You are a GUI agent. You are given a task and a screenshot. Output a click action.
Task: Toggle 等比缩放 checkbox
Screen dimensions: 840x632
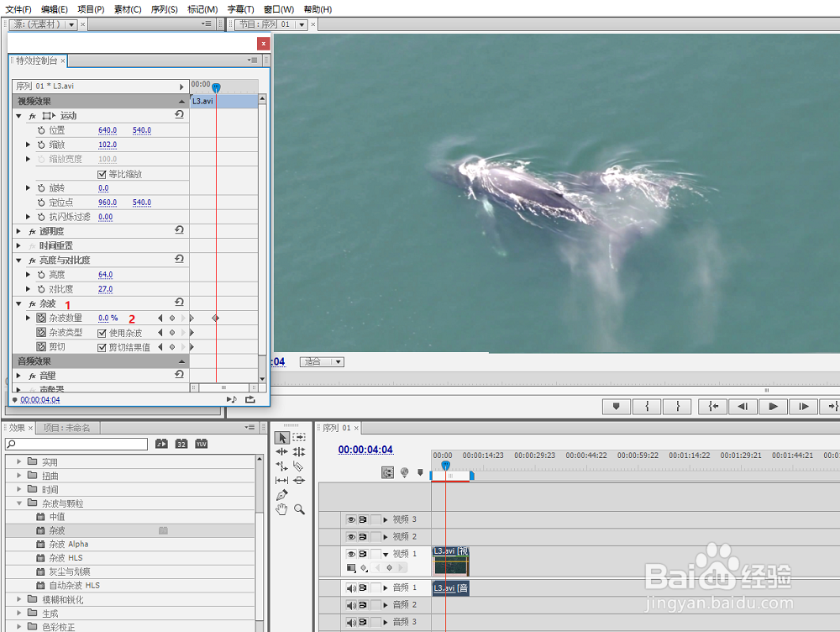tap(102, 174)
